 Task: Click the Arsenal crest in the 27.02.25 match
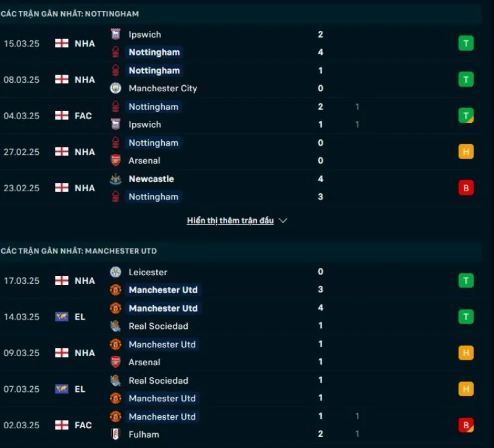pyautogui.click(x=115, y=160)
